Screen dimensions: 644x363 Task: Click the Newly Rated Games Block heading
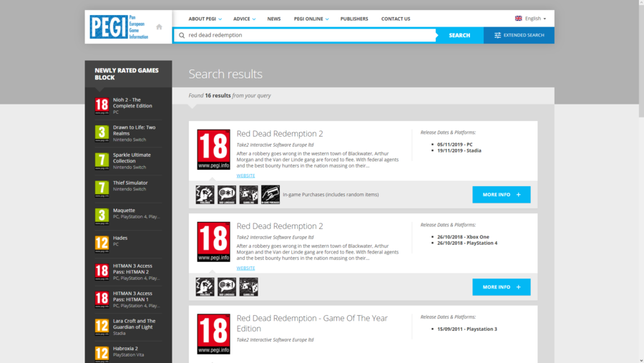[x=127, y=74]
